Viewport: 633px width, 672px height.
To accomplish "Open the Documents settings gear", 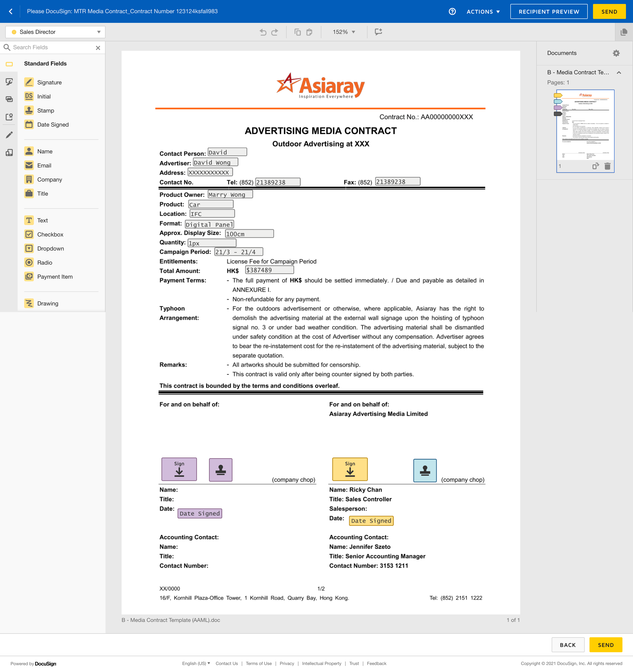I will pyautogui.click(x=616, y=53).
